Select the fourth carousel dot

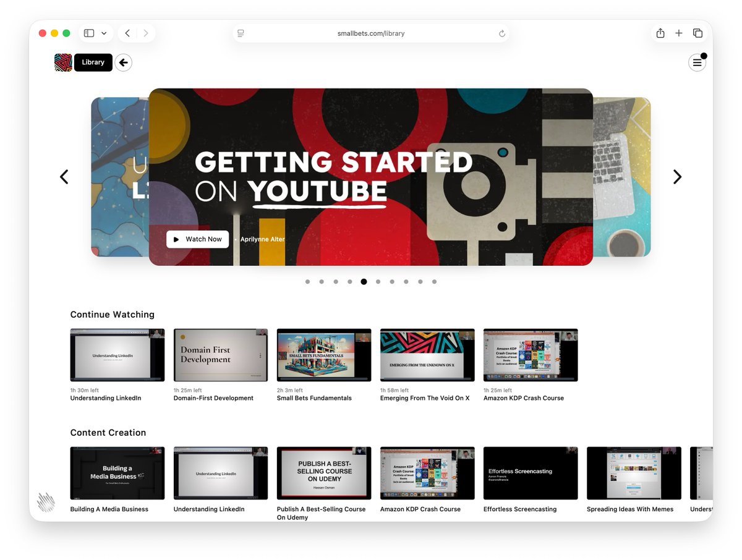(349, 282)
